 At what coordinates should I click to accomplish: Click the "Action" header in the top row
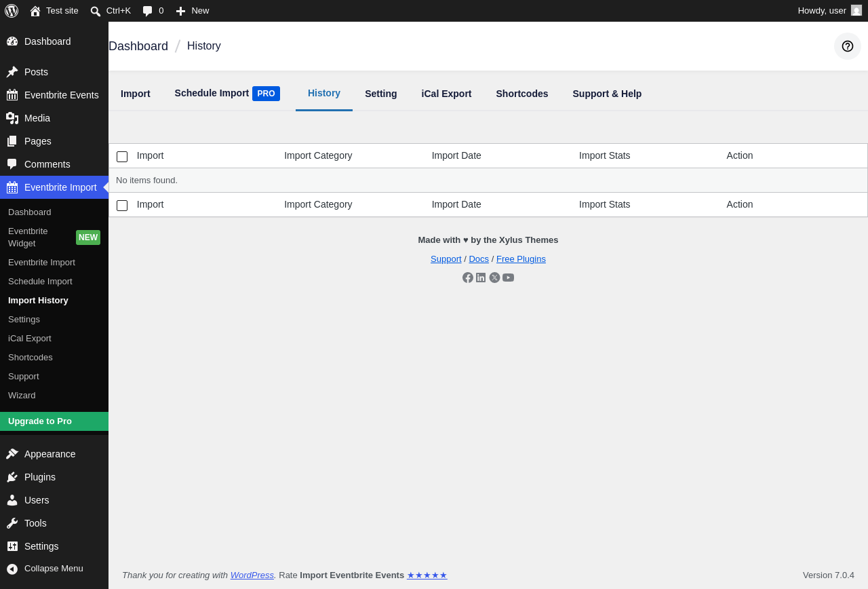pyautogui.click(x=740, y=155)
